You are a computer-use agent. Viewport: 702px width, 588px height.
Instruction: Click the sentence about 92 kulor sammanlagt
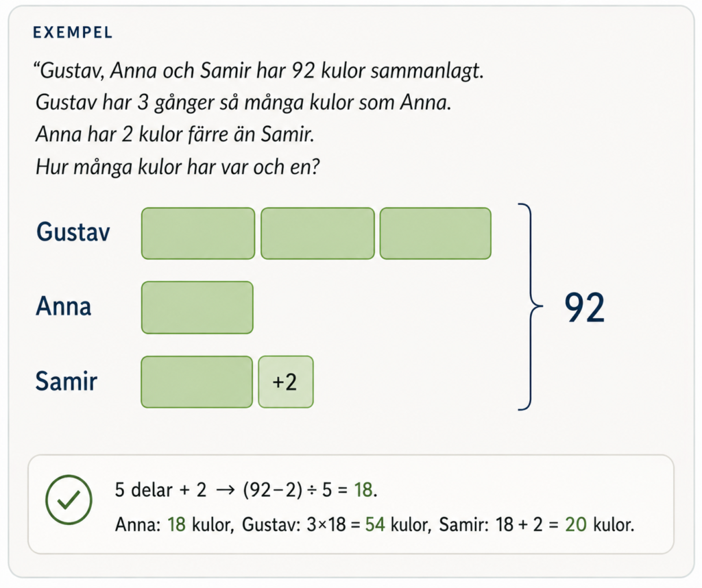[258, 71]
